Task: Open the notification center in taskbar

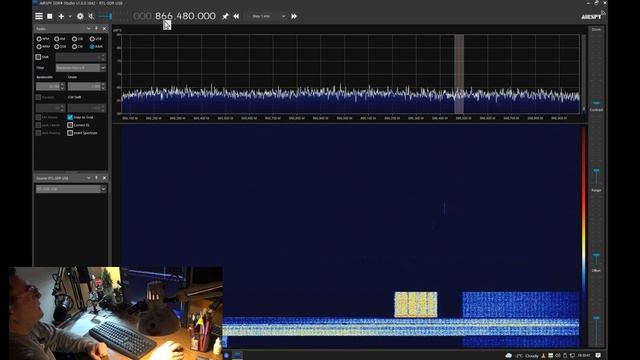Action: click(x=598, y=356)
